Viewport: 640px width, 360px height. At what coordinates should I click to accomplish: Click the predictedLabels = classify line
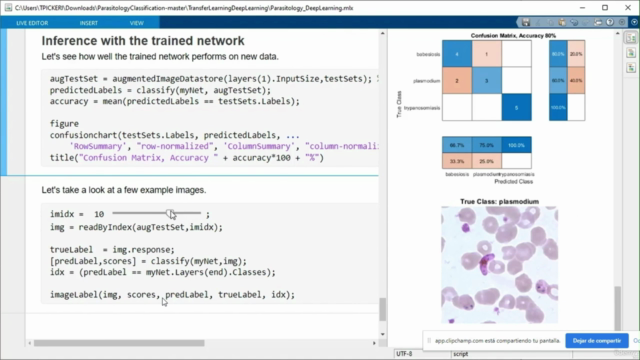coord(160,90)
